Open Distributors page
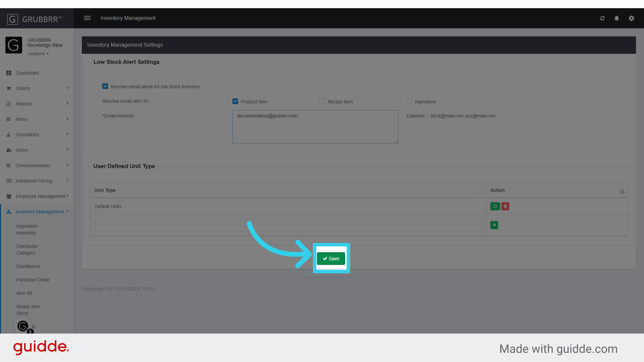 28,266
